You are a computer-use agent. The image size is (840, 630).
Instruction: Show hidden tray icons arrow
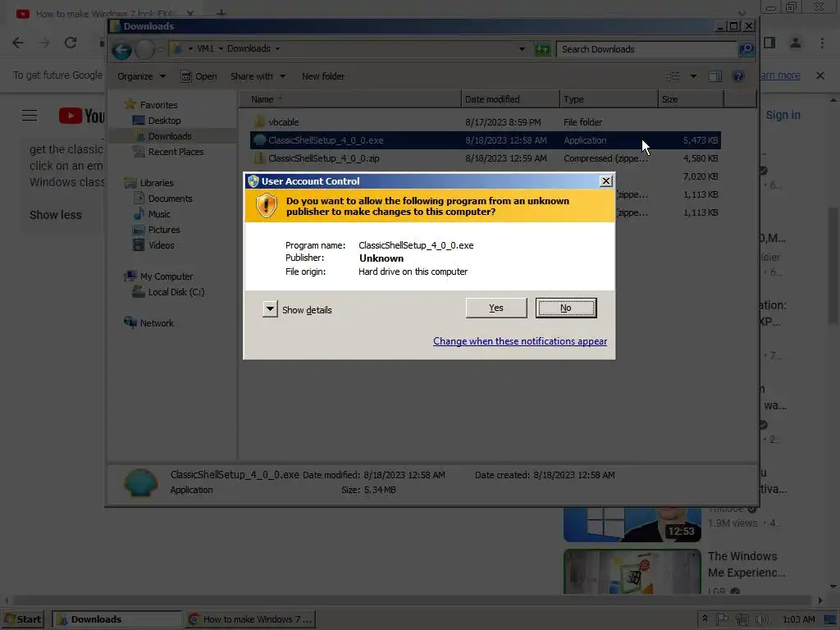click(705, 619)
